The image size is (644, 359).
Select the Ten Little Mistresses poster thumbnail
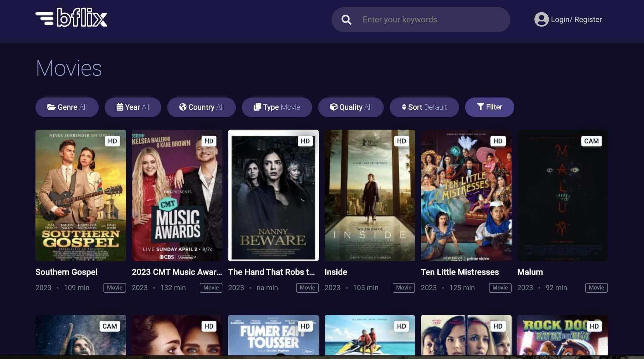[x=466, y=195]
